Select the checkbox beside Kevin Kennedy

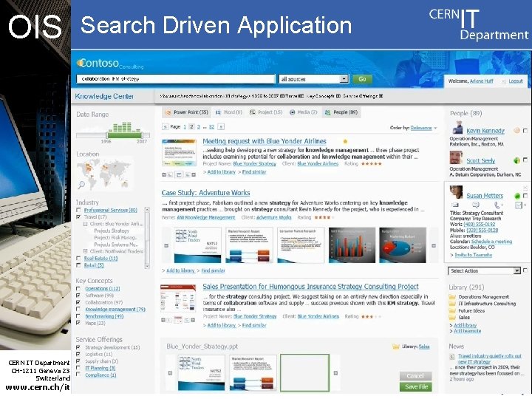(x=525, y=131)
